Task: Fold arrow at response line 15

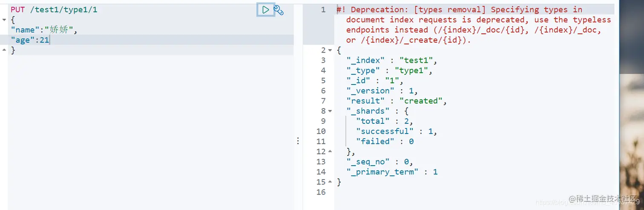Action: (x=330, y=182)
